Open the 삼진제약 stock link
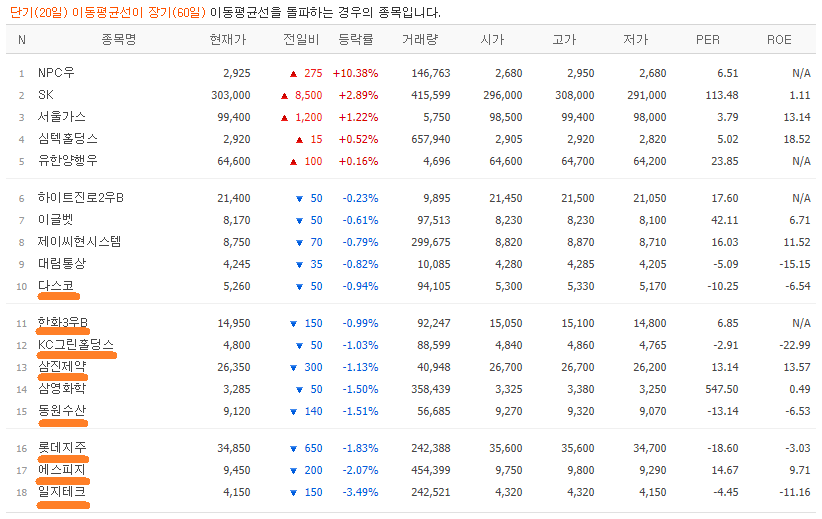This screenshot has height=519, width=822. (x=61, y=367)
